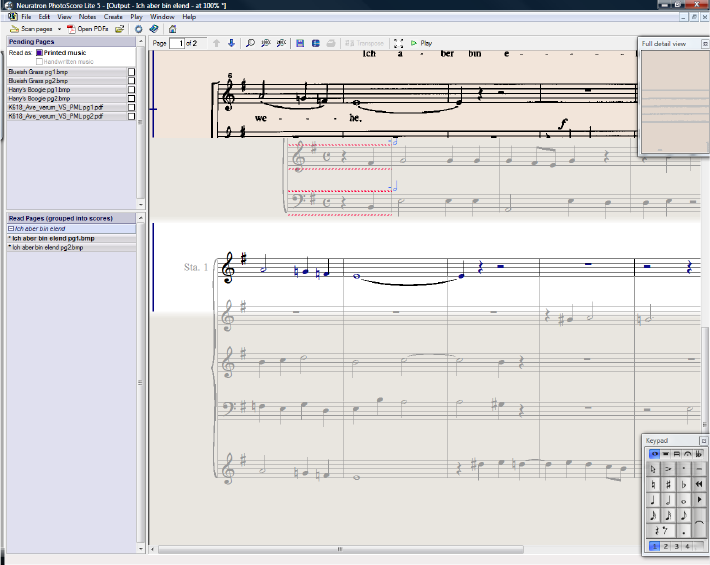Image resolution: width=710 pixels, height=565 pixels.
Task: Click the blue save icon in the toolbar
Action: coord(300,44)
